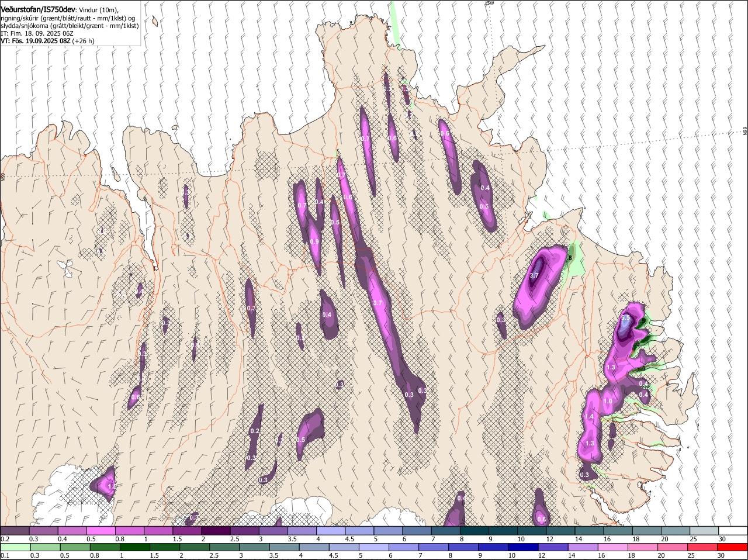748x560 pixels.
Task: Pick the darkest green rain swatch between 1 and 1.5
Action: (x=134, y=547)
